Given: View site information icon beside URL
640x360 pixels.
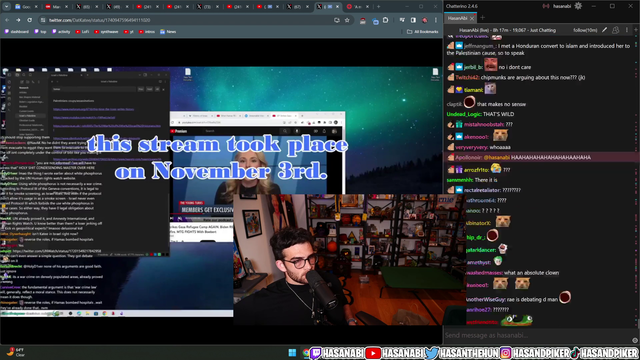Looking at the screenshot, I should pos(43,20).
